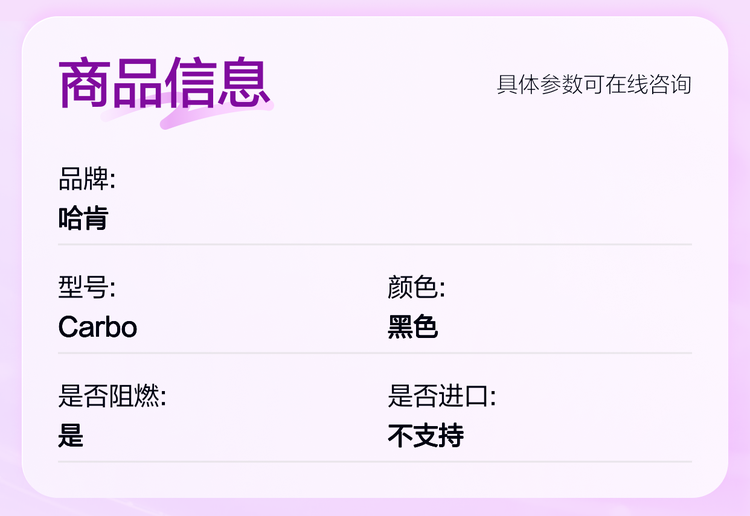Click the 颜色 field label
This screenshot has width=750, height=516.
(x=416, y=288)
